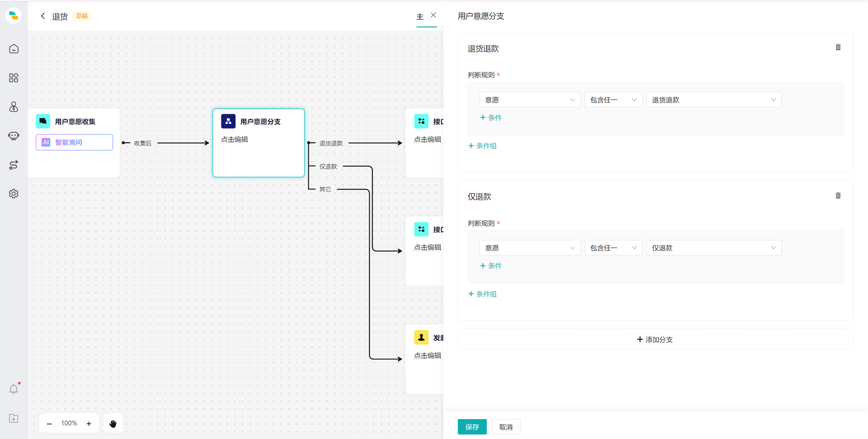The width and height of the screenshot is (868, 439).
Task: Select the 收集后 connector label
Action: coord(143,143)
